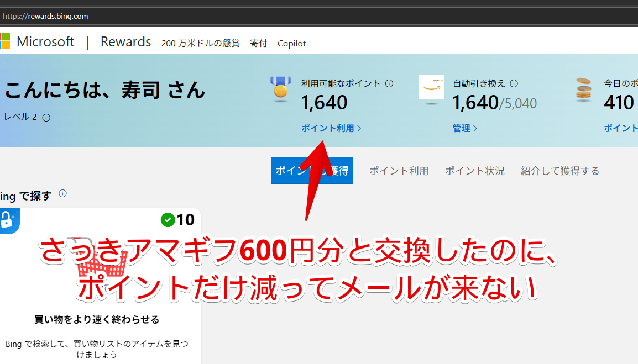Click the medal points icon

point(281,88)
